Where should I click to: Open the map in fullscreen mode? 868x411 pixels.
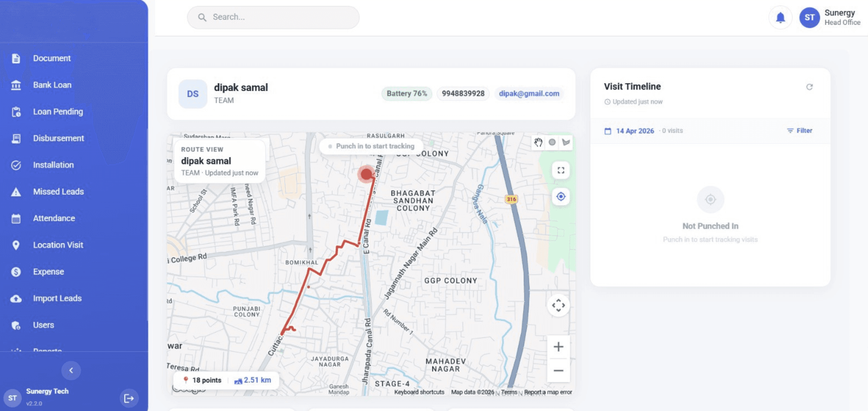pyautogui.click(x=560, y=170)
